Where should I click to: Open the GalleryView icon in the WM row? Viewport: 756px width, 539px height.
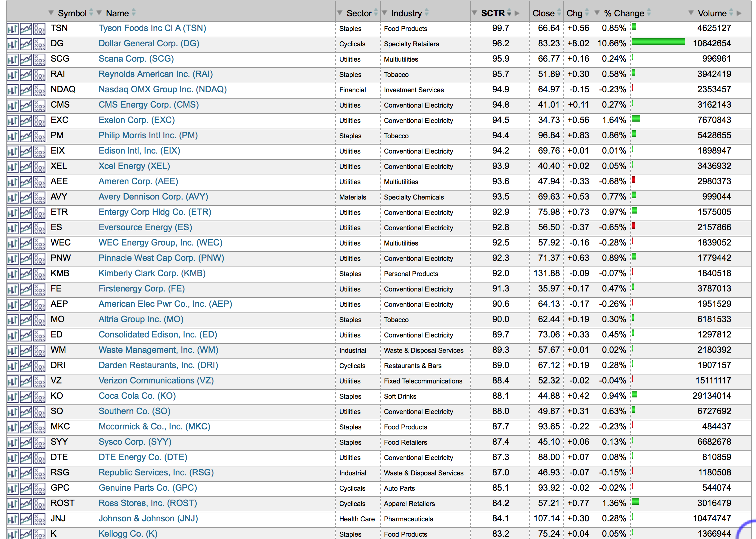[26, 351]
